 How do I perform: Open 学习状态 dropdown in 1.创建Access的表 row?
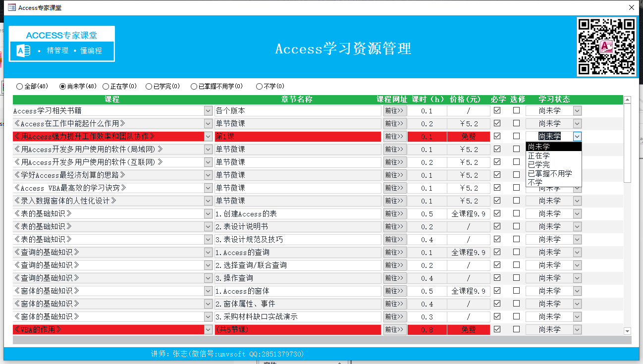pyautogui.click(x=577, y=214)
